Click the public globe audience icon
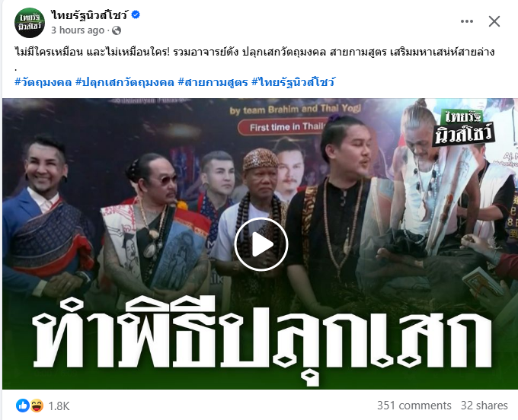This screenshot has width=518, height=420. click(117, 30)
